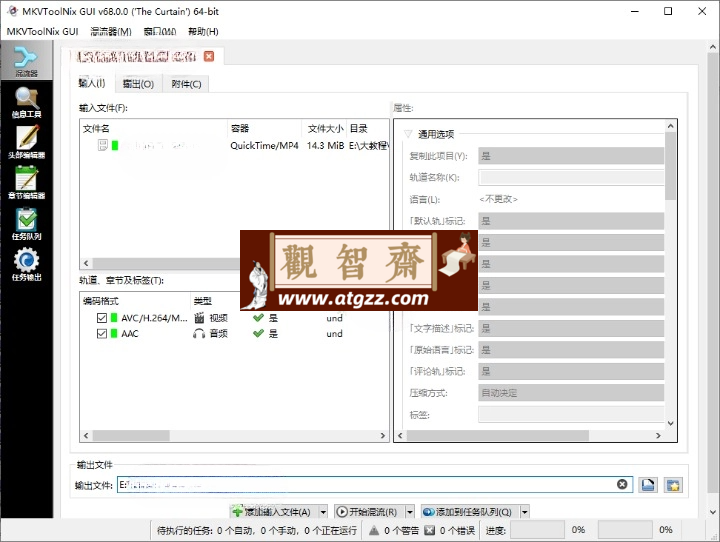Screen dimensions: 720x542
Task: Click the 容器 column header
Action: [x=264, y=129]
